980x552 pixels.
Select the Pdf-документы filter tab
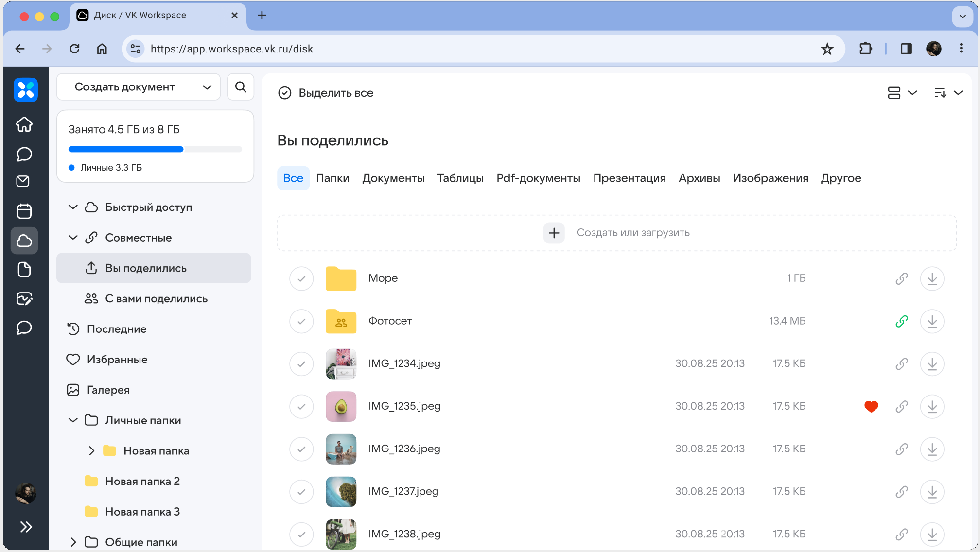click(x=538, y=178)
